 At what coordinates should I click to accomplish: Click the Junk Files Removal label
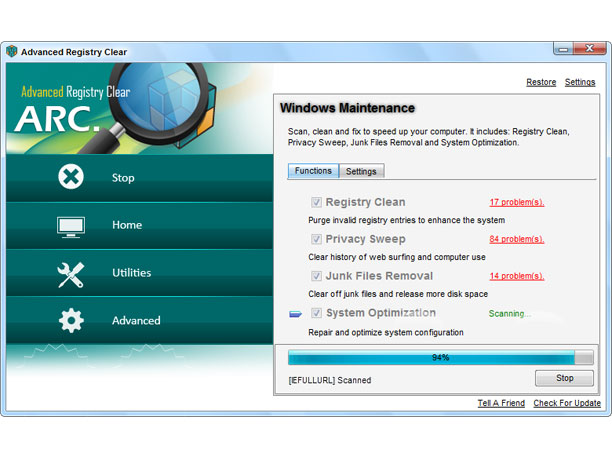pyautogui.click(x=379, y=276)
